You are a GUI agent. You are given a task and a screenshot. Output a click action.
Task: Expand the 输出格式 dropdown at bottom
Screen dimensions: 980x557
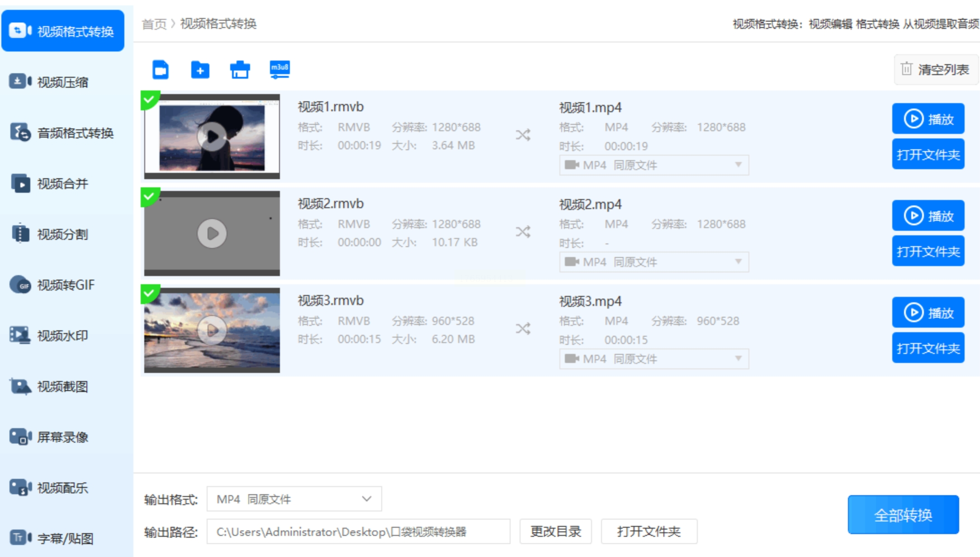294,499
